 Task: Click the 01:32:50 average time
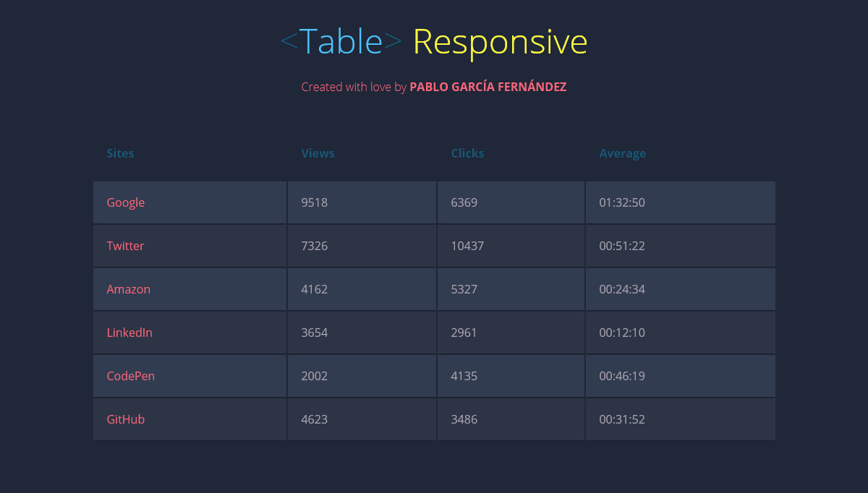coord(622,202)
